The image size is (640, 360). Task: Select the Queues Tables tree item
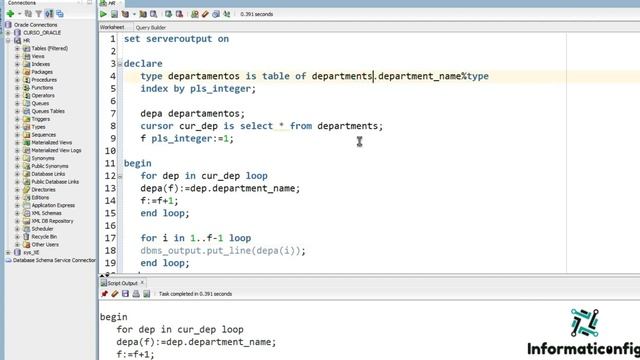click(48, 111)
